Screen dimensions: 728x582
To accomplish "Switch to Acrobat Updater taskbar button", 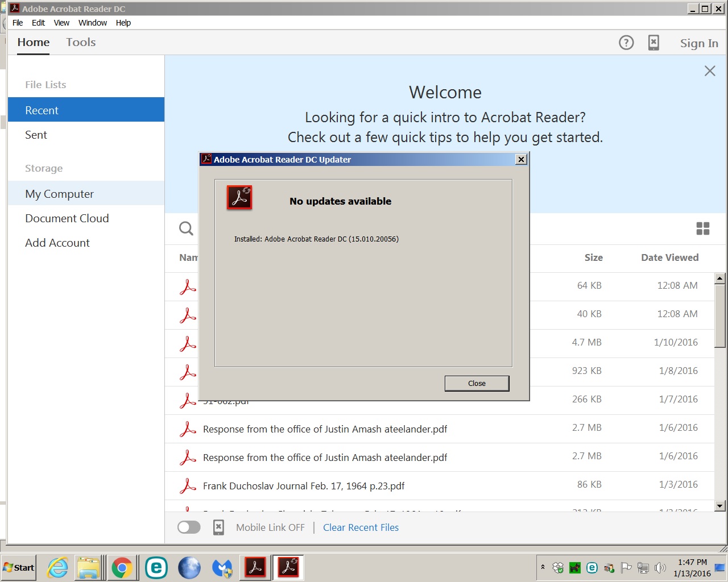I will coord(288,567).
